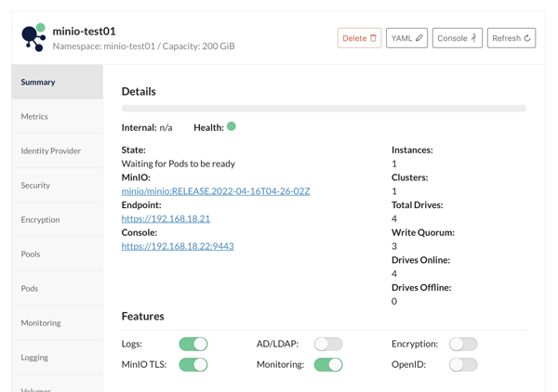Viewport: 558px width, 392px height.
Task: Click the 'Internal: n/a' text
Action: pyautogui.click(x=147, y=127)
